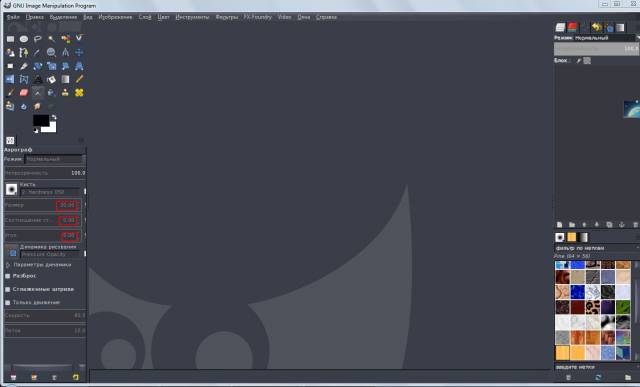The height and width of the screenshot is (387, 640).
Task: Select the Move tool
Action: pos(79,52)
